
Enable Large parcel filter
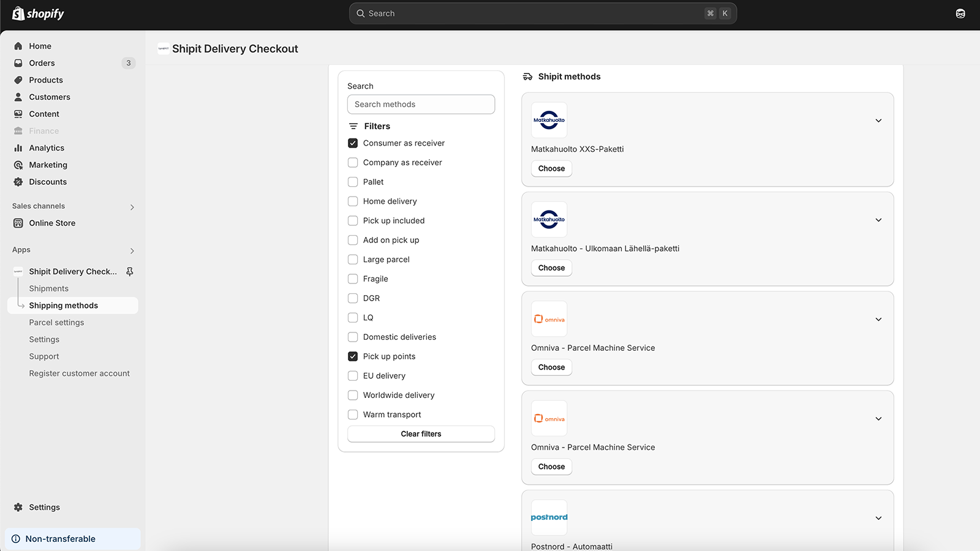click(353, 260)
